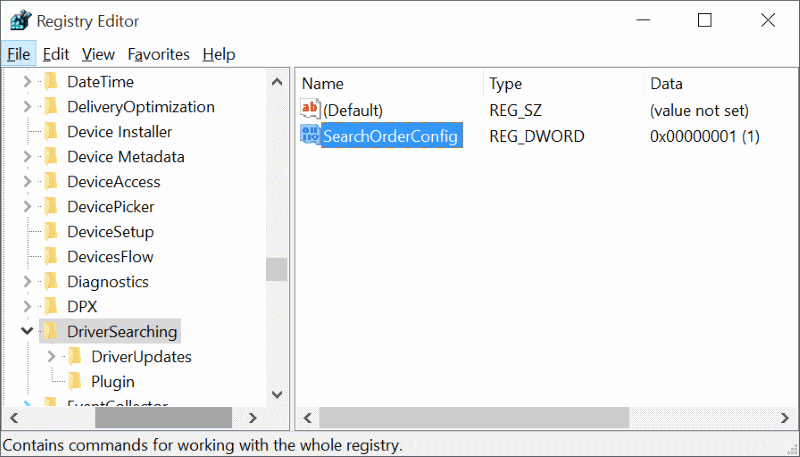
Task: Open the File menu
Action: tap(18, 54)
